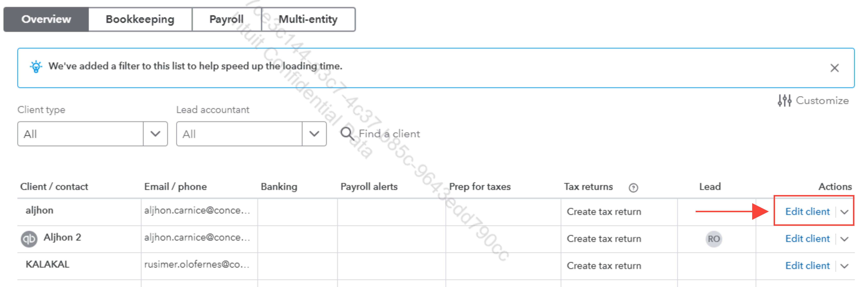The image size is (868, 287).
Task: Click Edit client for Aljhon 2
Action: [807, 239]
